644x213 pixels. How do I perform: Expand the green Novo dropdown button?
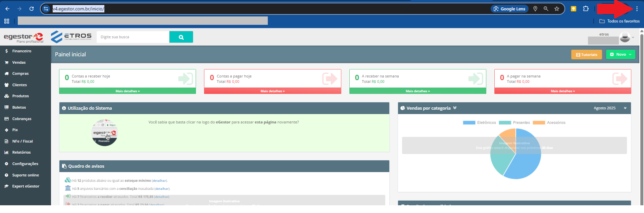click(x=621, y=54)
